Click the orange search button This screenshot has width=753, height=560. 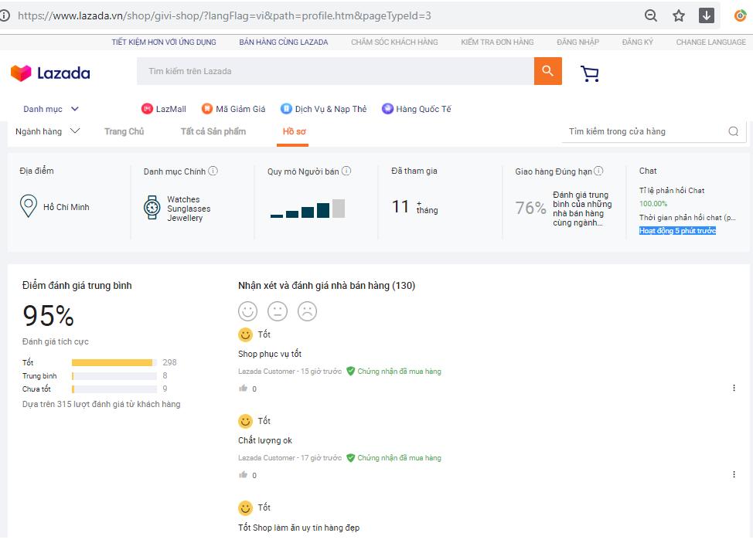(x=547, y=71)
